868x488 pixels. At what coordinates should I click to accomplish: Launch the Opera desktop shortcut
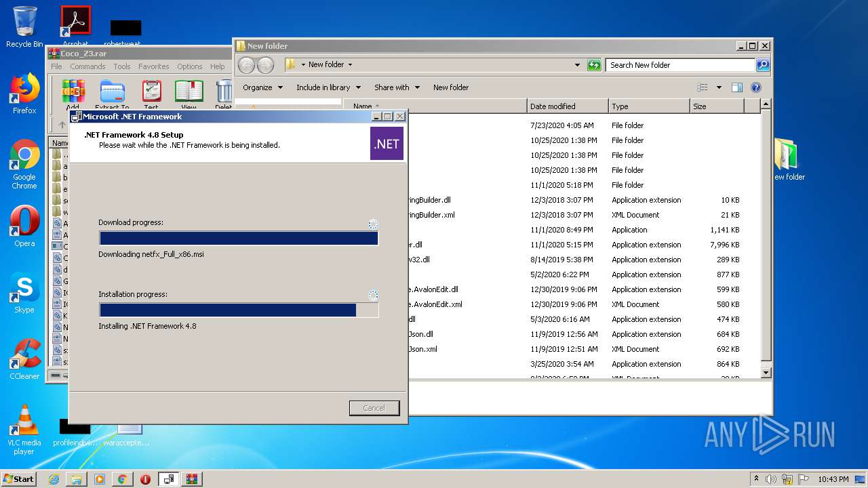[24, 226]
